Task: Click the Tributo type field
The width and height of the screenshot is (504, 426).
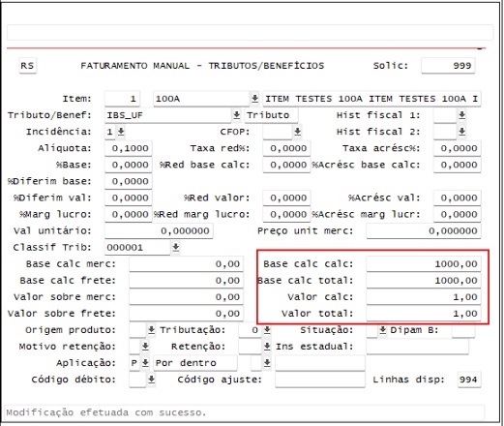Action: point(271,115)
